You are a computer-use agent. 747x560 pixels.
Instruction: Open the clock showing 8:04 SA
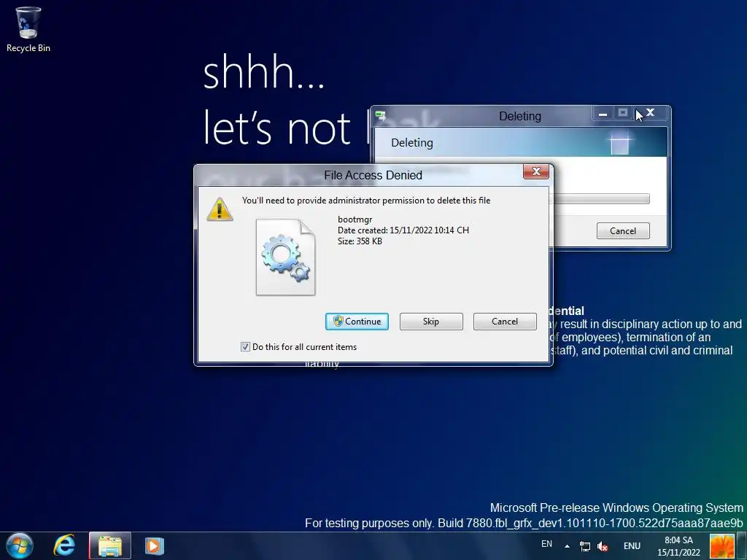point(679,546)
